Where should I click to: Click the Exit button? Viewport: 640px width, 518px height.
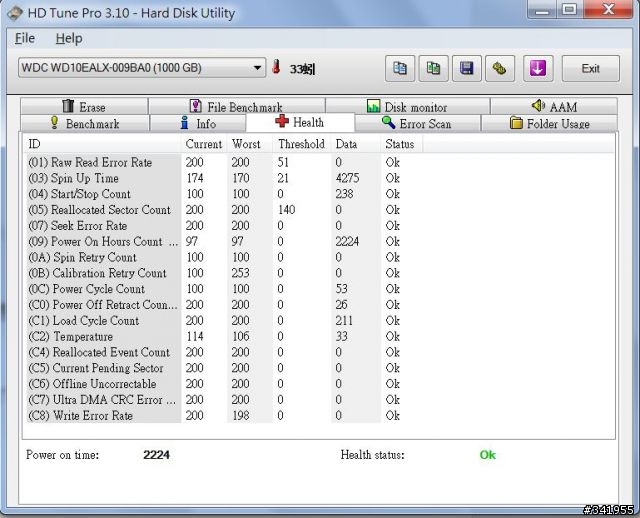pos(591,68)
